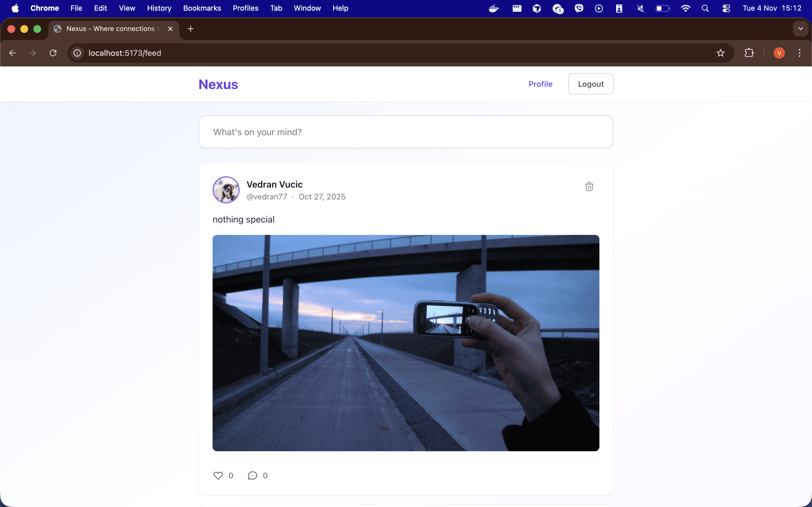Close the Nexus tab

[x=171, y=29]
